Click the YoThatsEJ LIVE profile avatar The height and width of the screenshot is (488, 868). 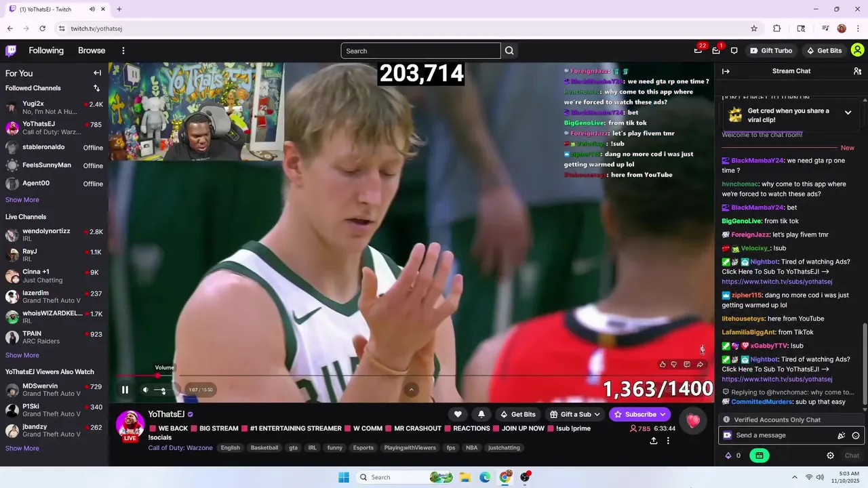click(x=130, y=424)
